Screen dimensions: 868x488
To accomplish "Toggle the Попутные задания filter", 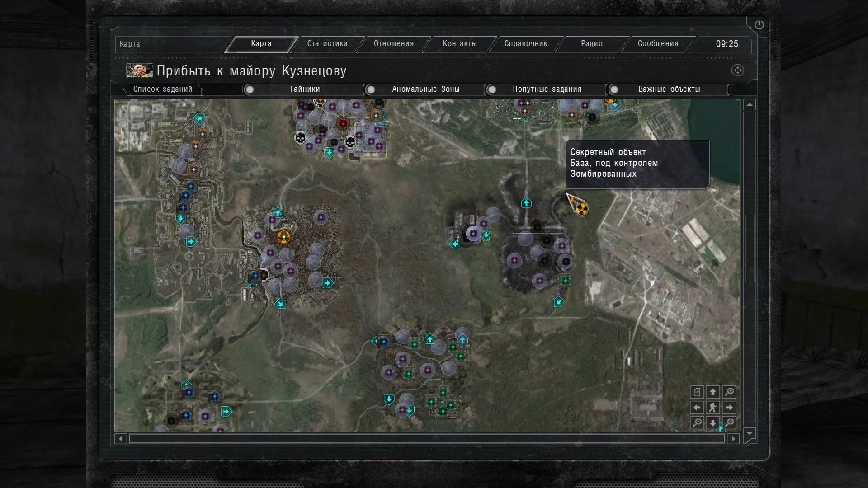I will pos(492,89).
